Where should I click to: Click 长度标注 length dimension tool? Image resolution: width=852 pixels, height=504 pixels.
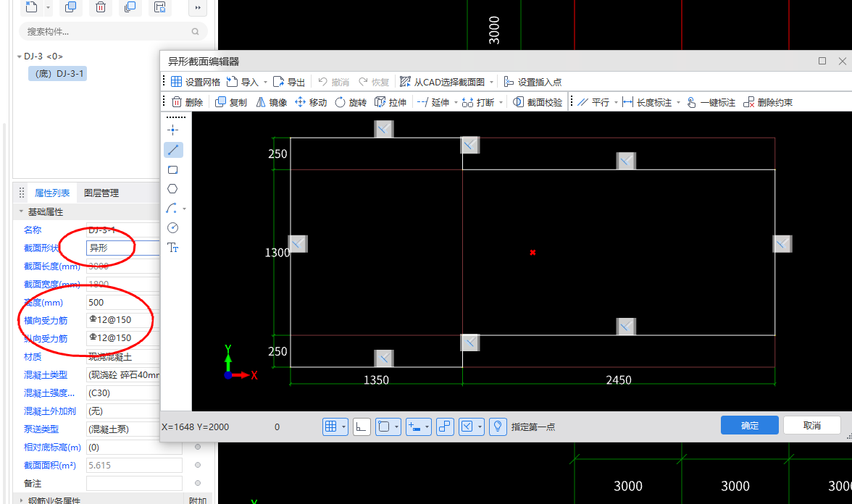(x=647, y=102)
